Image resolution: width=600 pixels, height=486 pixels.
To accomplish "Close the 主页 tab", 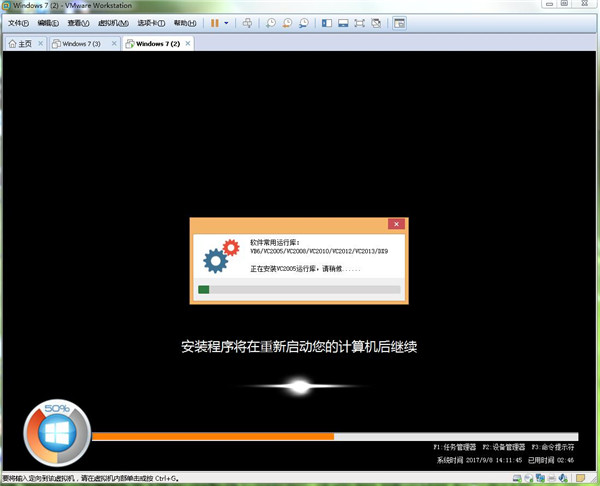I will click(40, 44).
